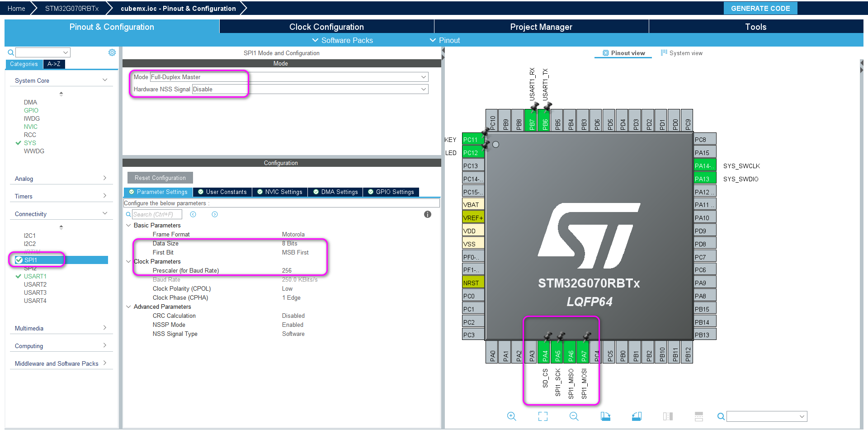This screenshot has width=868, height=434.
Task: Zoom in on the chip pinout view
Action: click(x=511, y=416)
